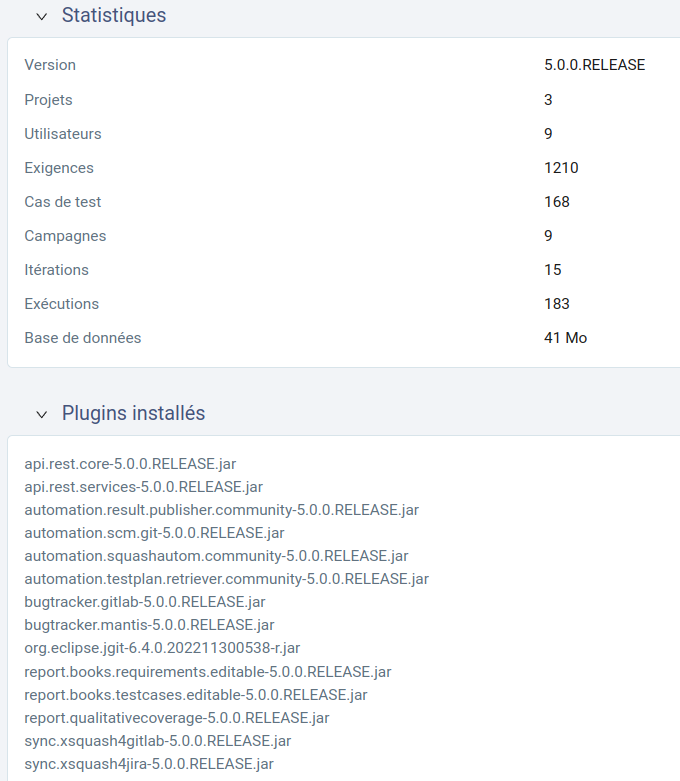
Task: Select the Exécutions count 183
Action: 557,304
